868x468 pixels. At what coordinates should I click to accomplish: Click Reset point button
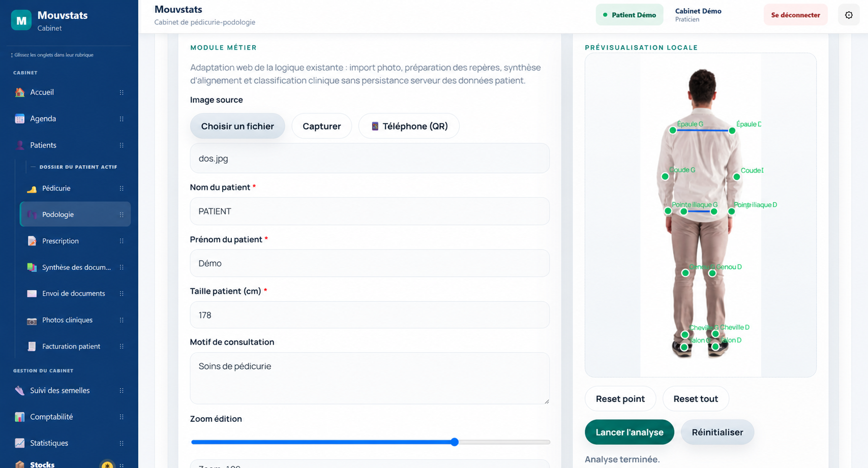[x=620, y=399]
